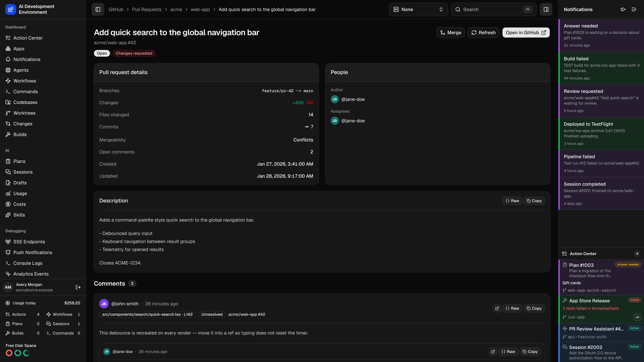Copy the description

pos(534,201)
